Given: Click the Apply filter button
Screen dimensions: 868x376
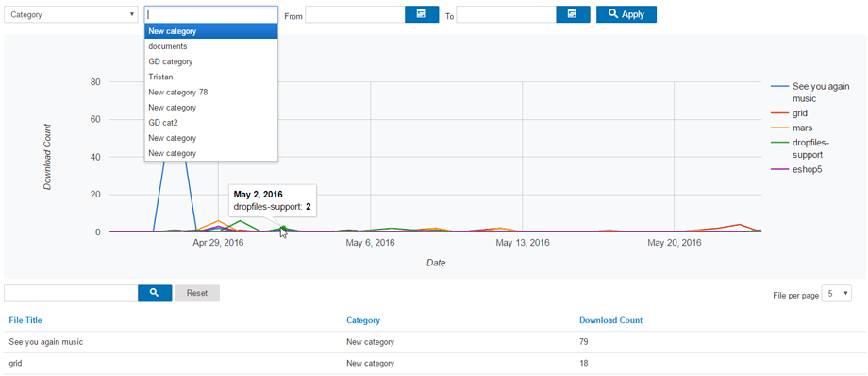Looking at the screenshot, I should (626, 14).
